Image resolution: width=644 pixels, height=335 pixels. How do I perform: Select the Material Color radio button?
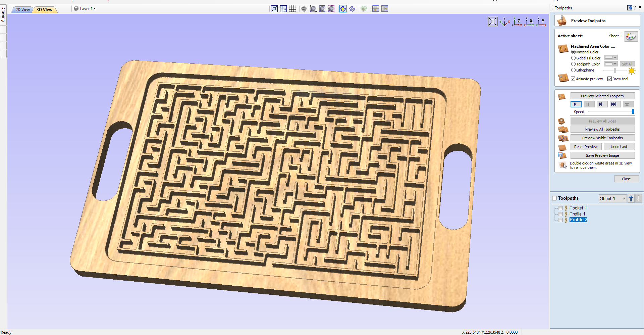pos(573,52)
